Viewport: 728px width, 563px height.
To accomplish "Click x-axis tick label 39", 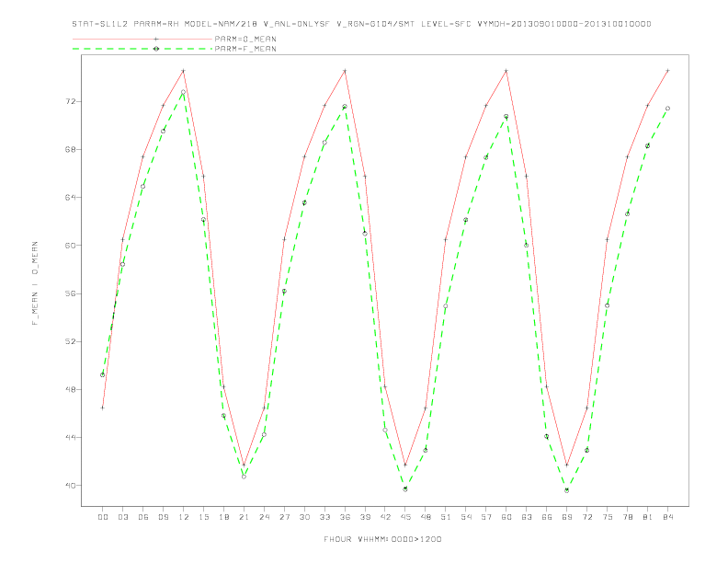I will pos(365,517).
